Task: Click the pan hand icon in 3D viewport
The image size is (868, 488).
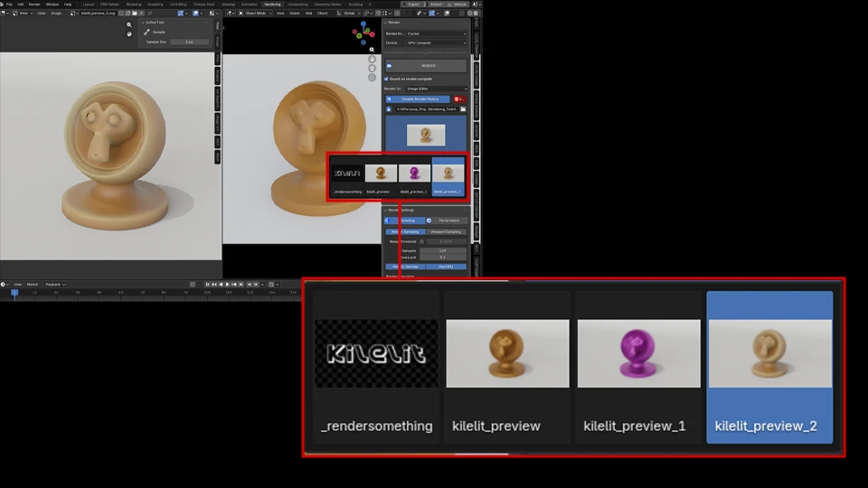Action: (x=372, y=60)
